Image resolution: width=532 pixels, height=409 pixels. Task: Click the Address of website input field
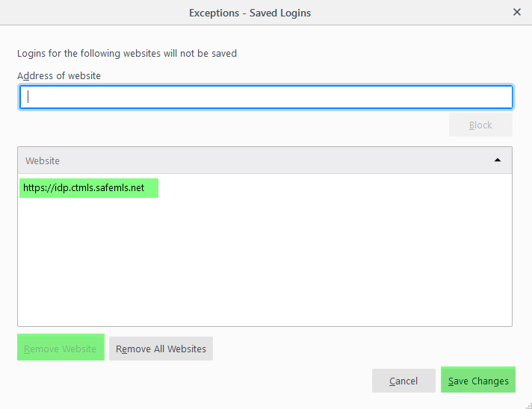(x=265, y=97)
